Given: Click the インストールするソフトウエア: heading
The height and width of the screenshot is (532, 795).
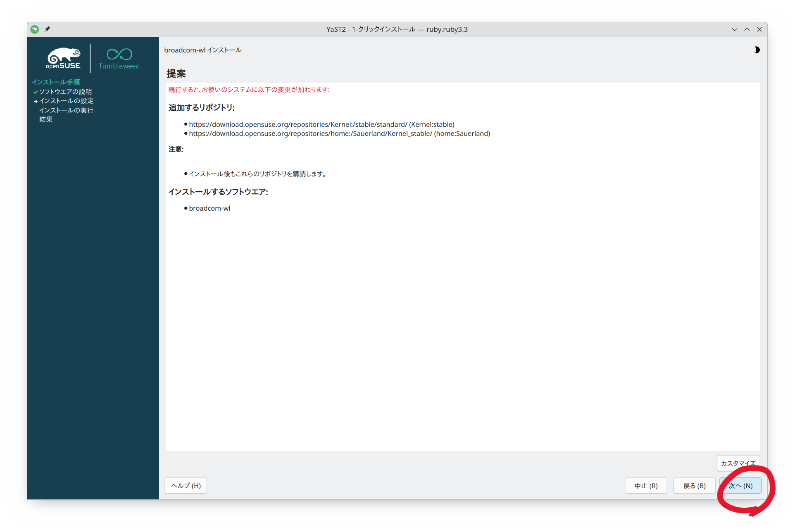Looking at the screenshot, I should tap(218, 192).
